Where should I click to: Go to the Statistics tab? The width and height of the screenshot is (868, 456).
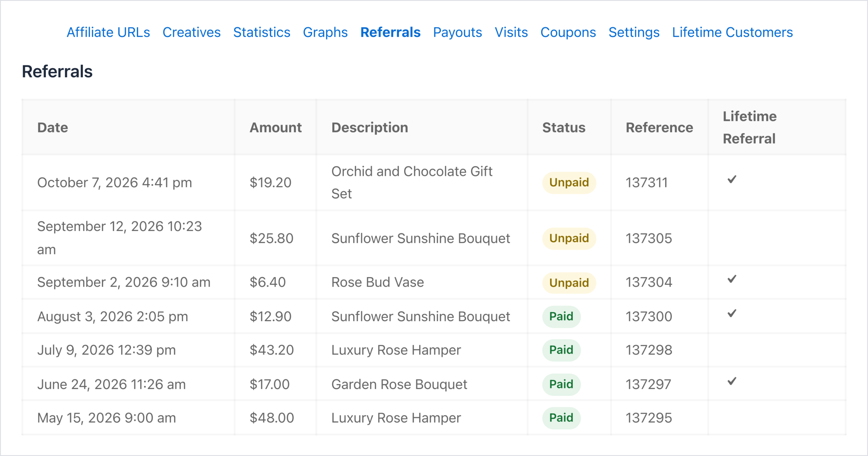(x=262, y=32)
